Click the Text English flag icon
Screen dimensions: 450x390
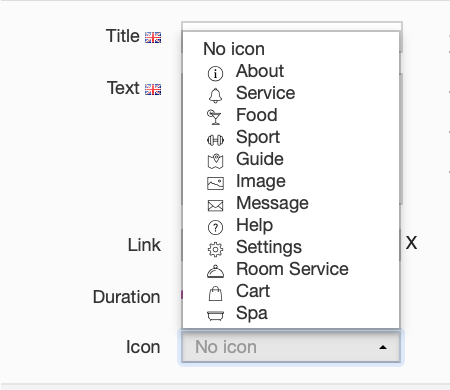153,89
